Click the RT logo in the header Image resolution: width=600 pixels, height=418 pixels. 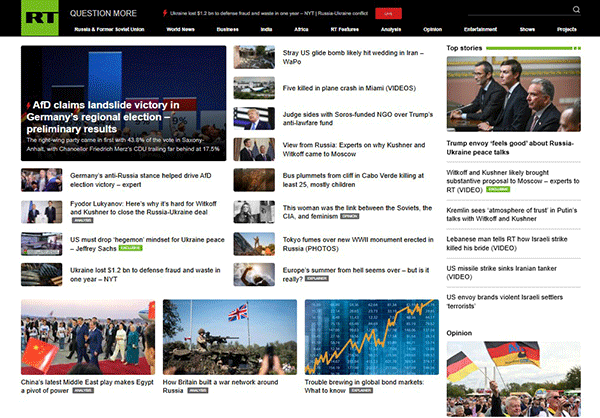(40, 18)
